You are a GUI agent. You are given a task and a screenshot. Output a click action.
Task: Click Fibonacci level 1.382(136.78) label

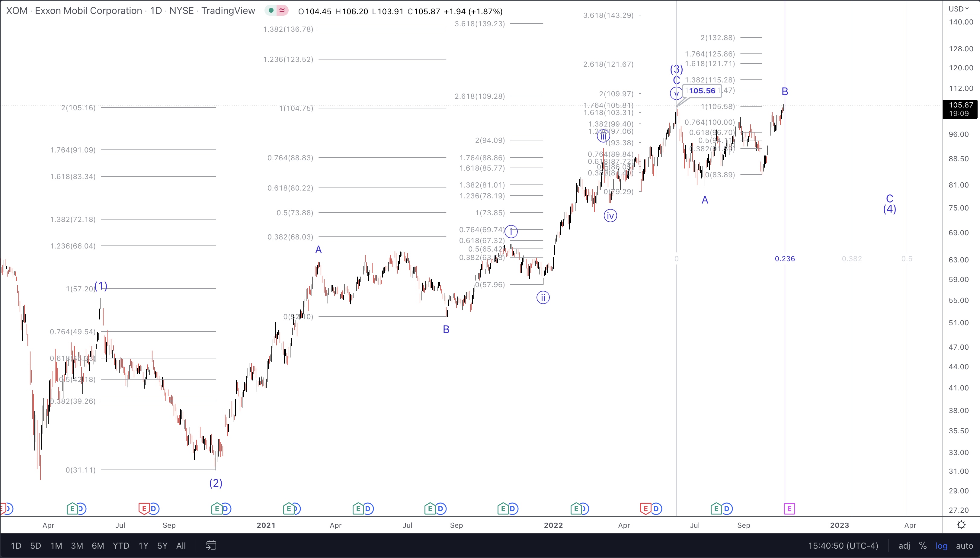[288, 29]
